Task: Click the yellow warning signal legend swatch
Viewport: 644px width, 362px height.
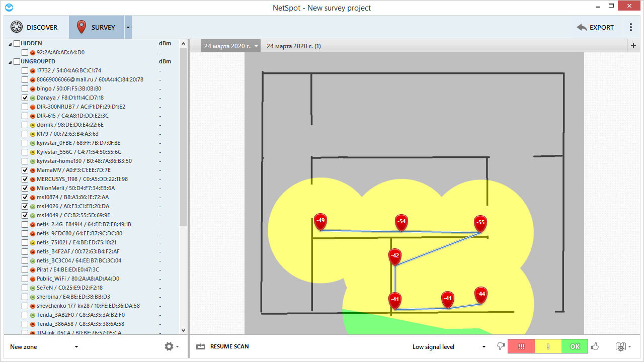Action: (x=548, y=346)
